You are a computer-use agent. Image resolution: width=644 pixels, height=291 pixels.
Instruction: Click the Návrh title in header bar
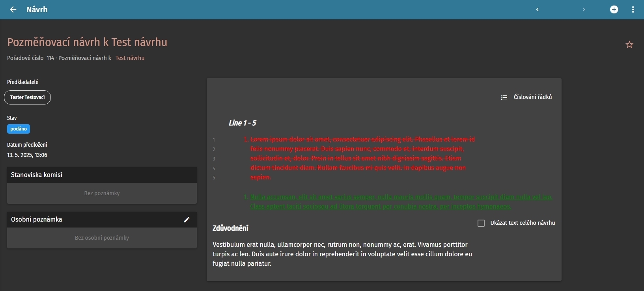pos(37,9)
